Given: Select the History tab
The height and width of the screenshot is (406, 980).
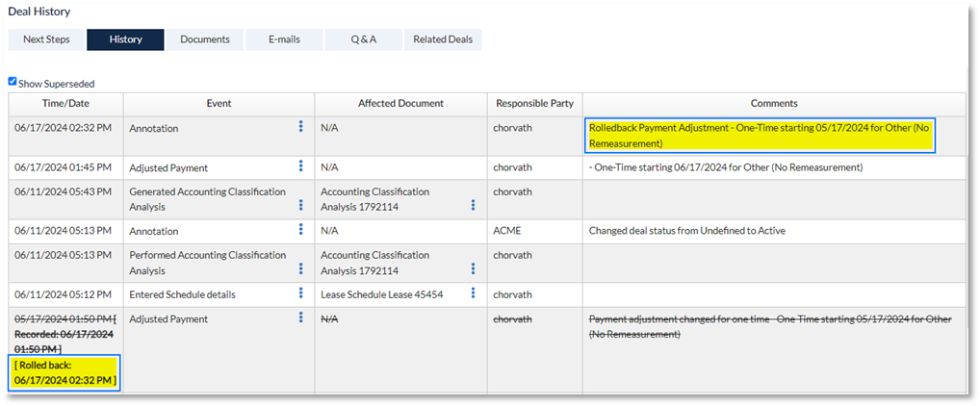Looking at the screenshot, I should [125, 39].
